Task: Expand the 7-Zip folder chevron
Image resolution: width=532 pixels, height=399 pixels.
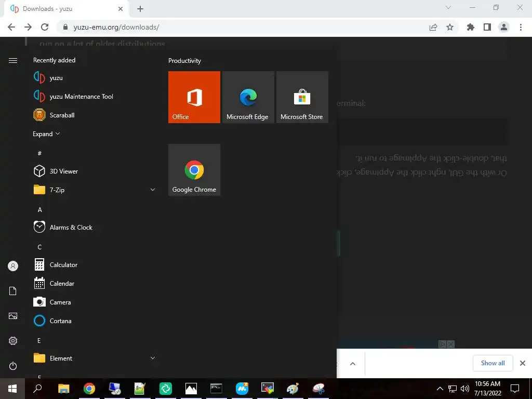Action: (153, 190)
